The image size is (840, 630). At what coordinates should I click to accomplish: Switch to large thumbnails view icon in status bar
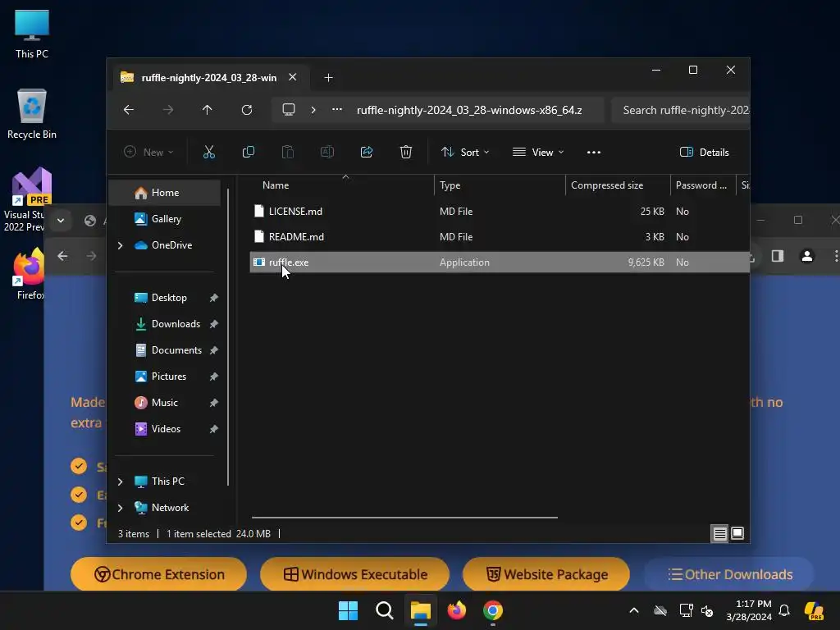[737, 533]
